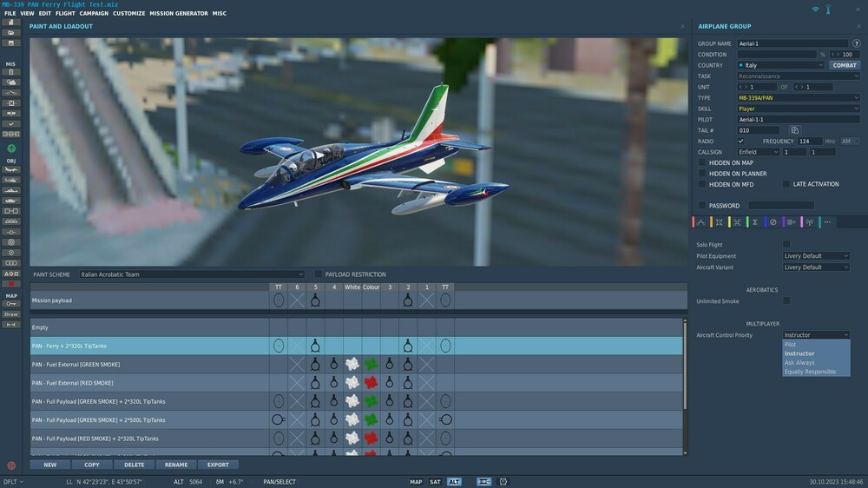Toggle the Hidden on Map checkbox
Screen dimensions: 868x488
(x=702, y=163)
